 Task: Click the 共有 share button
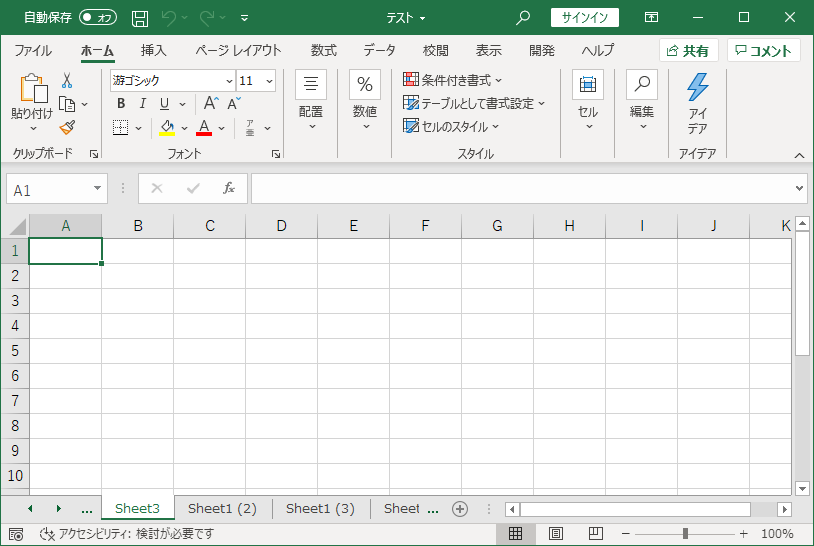688,50
